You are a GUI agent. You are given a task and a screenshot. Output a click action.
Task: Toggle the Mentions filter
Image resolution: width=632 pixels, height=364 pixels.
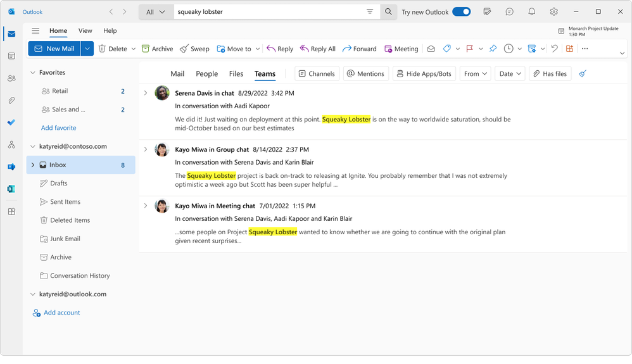[x=365, y=74]
